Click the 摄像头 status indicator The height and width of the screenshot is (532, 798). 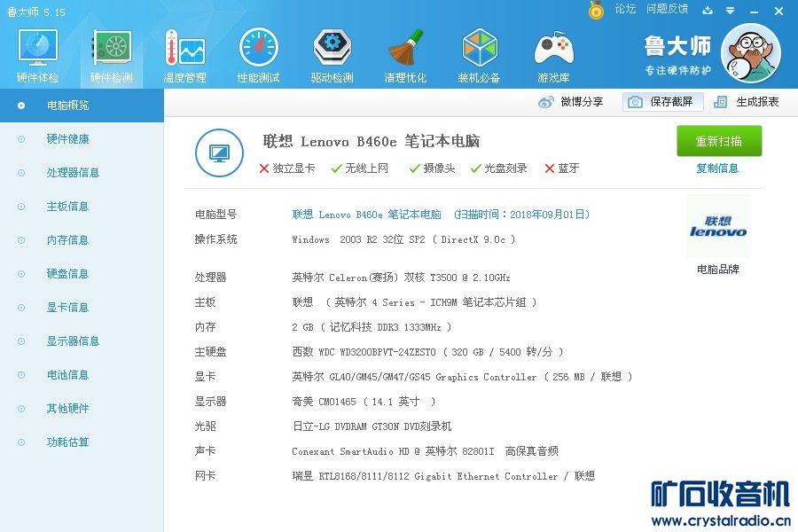(x=432, y=168)
